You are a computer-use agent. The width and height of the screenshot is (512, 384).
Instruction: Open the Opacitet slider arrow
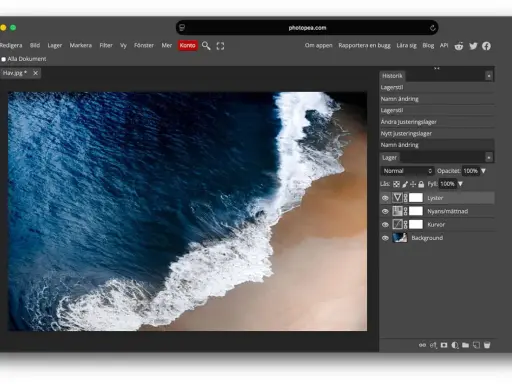point(483,171)
